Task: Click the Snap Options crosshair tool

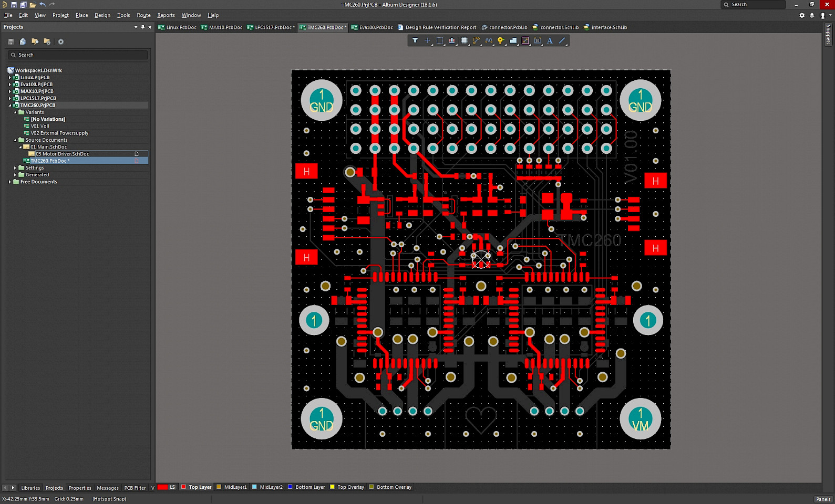Action: coord(427,40)
